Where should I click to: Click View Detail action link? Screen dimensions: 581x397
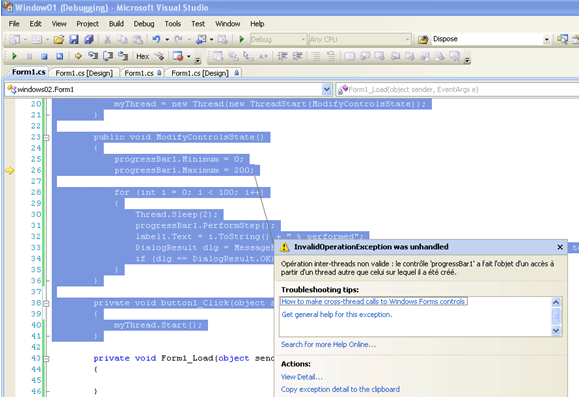pos(302,377)
